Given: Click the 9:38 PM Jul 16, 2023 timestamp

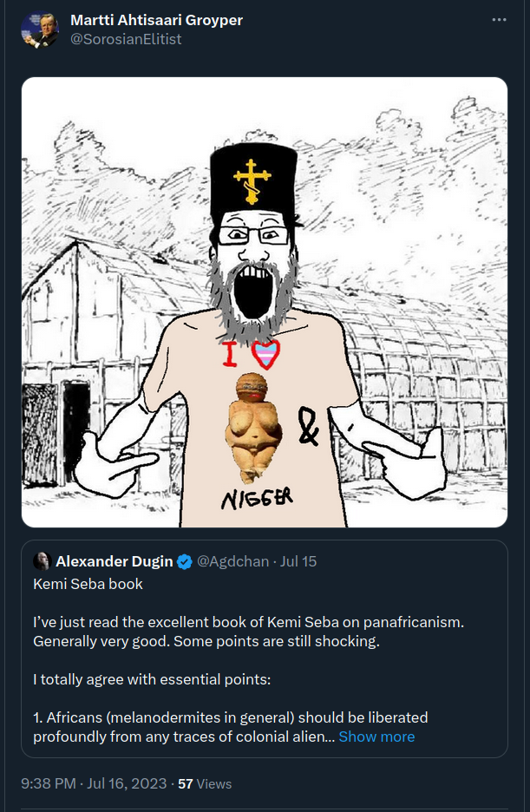Looking at the screenshot, I should click(94, 783).
